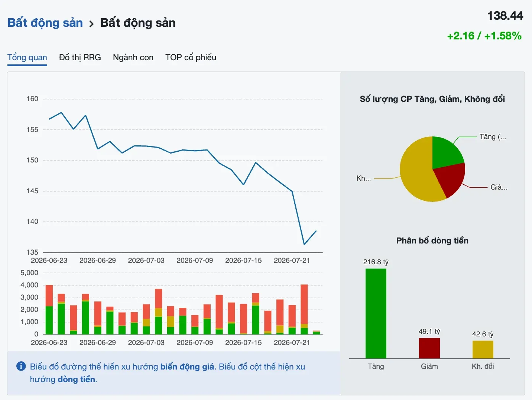Click the yellow 42.6 tỷ Kh. đổi bar
Image resolution: width=532 pixels, height=400 pixels.
[x=483, y=349]
